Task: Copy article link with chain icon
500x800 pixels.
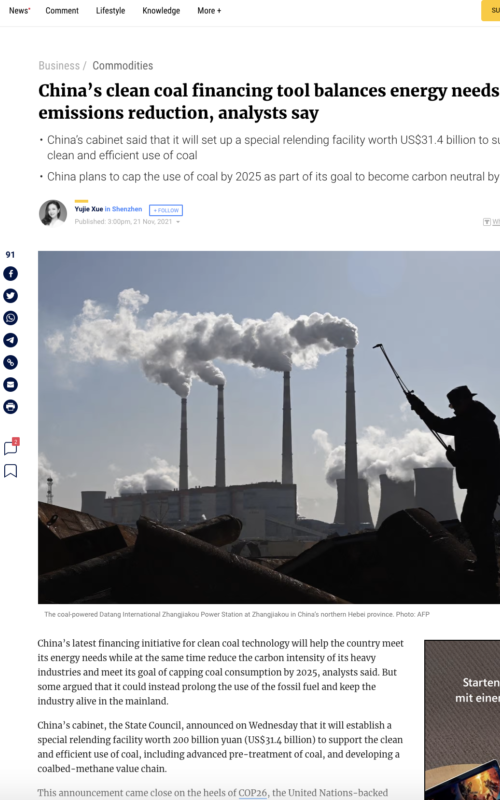Action: [x=11, y=362]
